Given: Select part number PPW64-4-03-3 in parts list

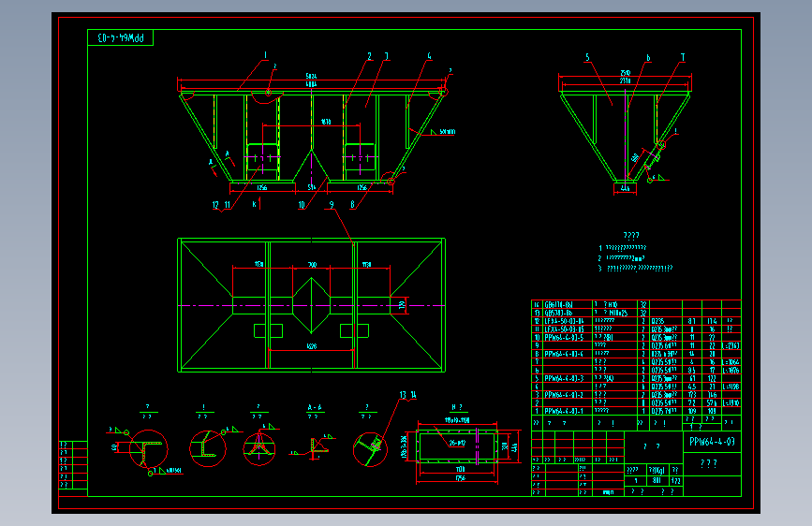Looking at the screenshot, I should [564, 378].
